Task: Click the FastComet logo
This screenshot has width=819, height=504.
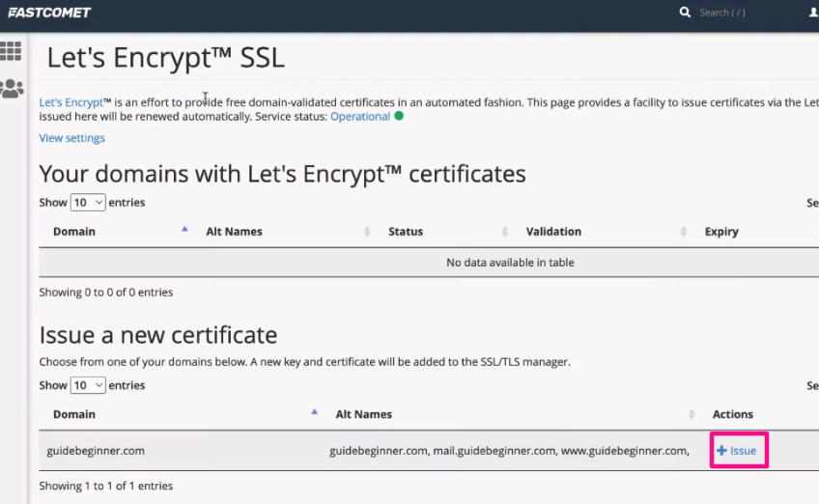Action: [49, 13]
